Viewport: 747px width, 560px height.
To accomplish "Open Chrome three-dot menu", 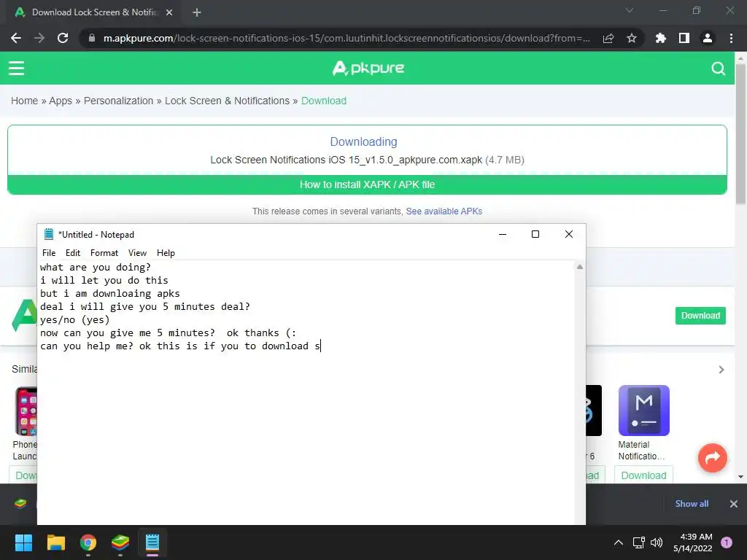I will [x=731, y=38].
